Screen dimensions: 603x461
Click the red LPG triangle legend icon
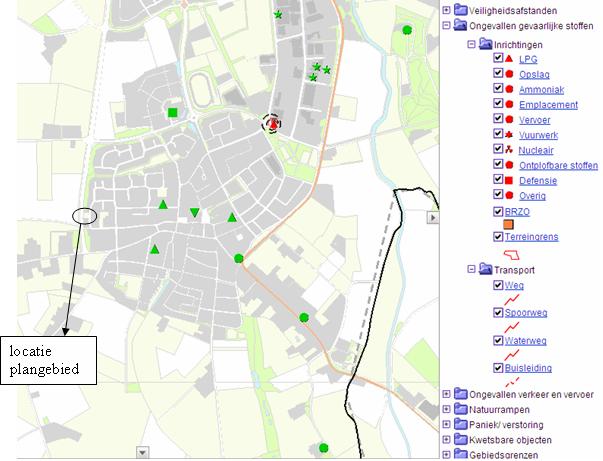(x=509, y=59)
